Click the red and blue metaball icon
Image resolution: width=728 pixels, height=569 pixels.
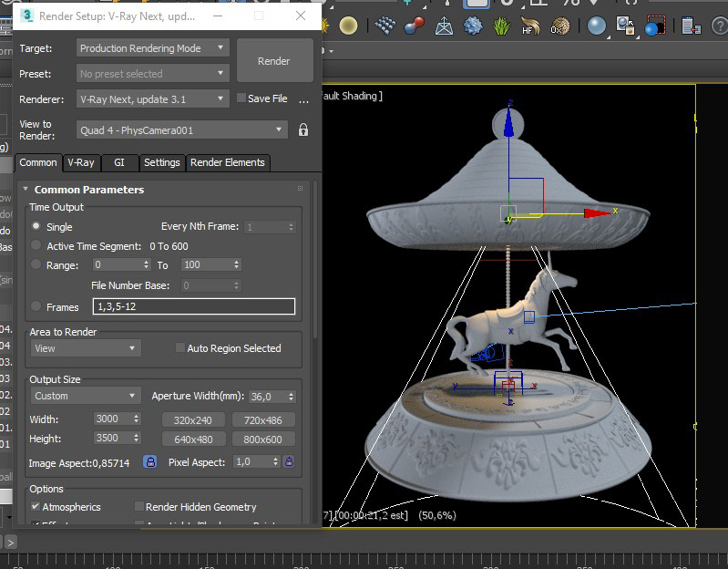tap(415, 26)
